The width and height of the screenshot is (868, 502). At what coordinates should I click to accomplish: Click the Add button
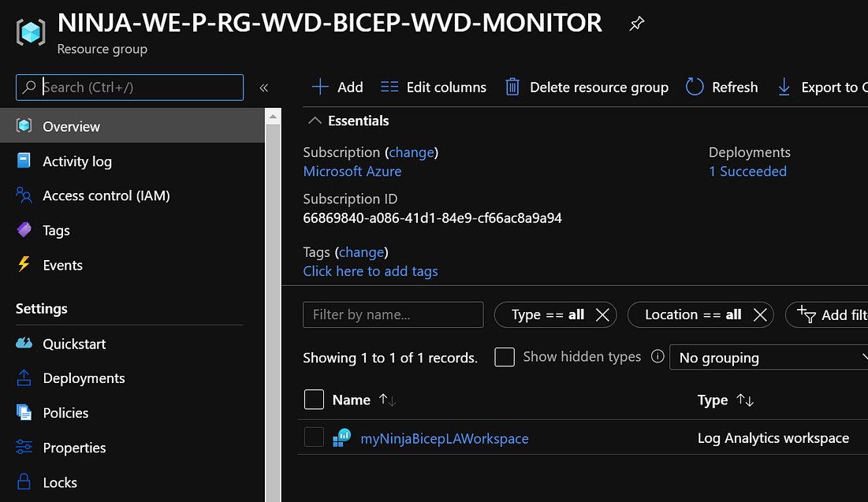[337, 87]
